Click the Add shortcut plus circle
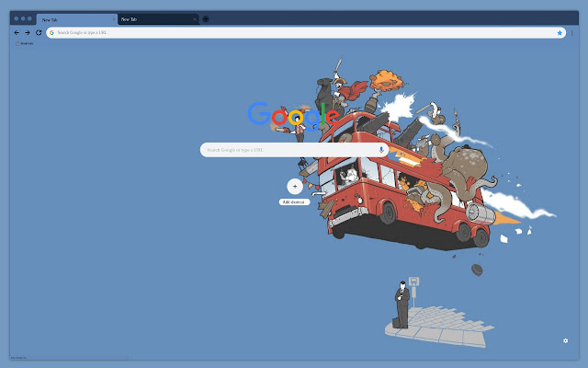Viewport: 588px width, 368px height. (x=295, y=186)
